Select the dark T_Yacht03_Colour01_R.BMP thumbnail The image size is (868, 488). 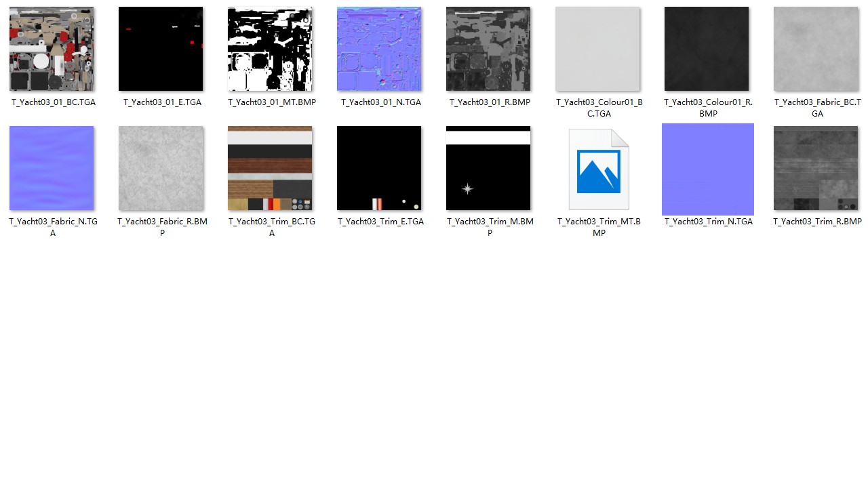point(707,49)
